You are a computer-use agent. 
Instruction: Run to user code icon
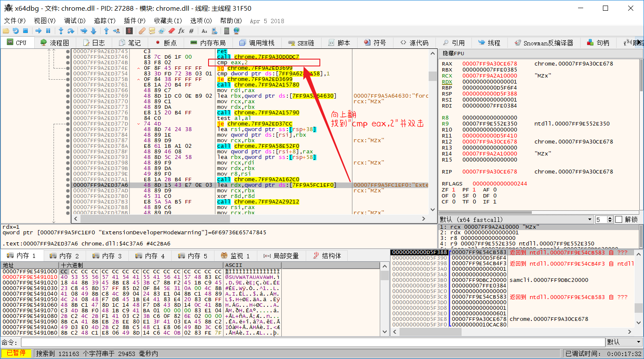click(x=116, y=31)
